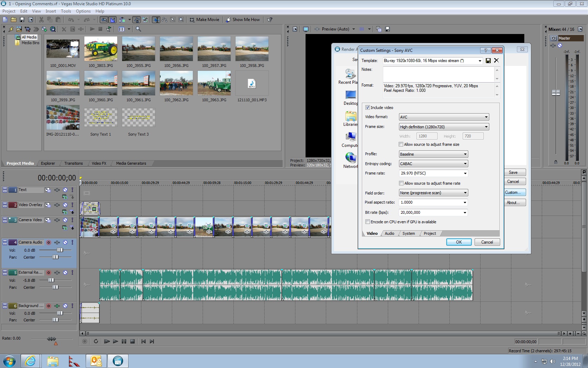Arm the Camera Audio track for record
This screenshot has width=588, height=368.
pos(49,242)
